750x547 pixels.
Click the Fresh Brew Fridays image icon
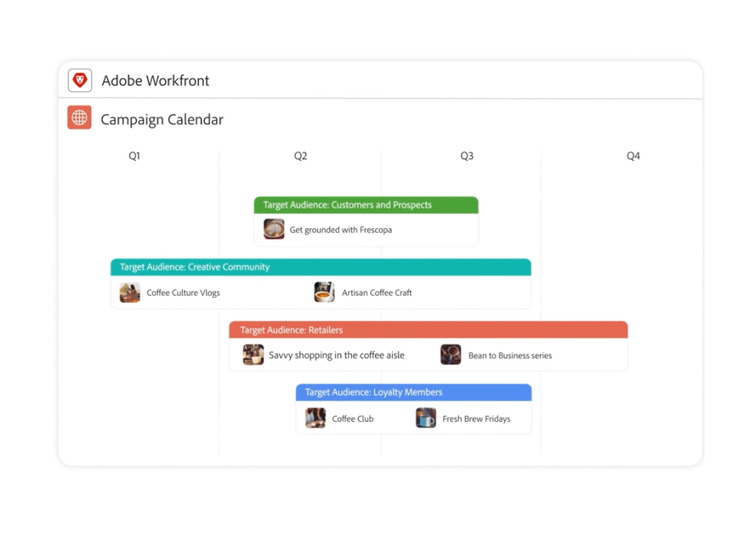coord(426,418)
